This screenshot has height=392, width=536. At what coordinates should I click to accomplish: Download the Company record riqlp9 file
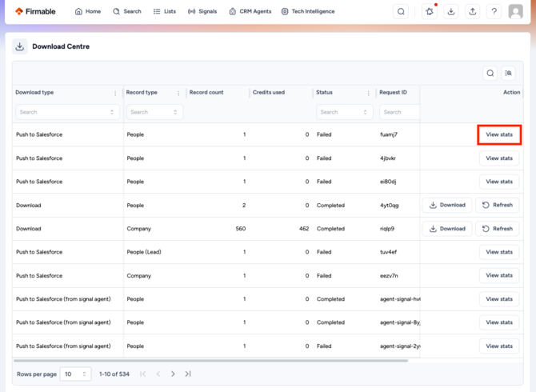pyautogui.click(x=447, y=229)
